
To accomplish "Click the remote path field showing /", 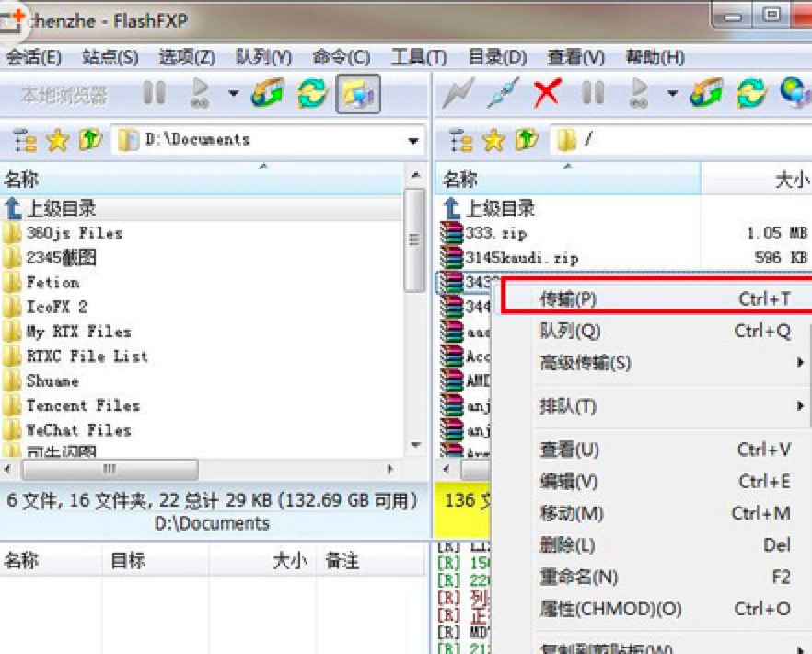I will [x=680, y=140].
